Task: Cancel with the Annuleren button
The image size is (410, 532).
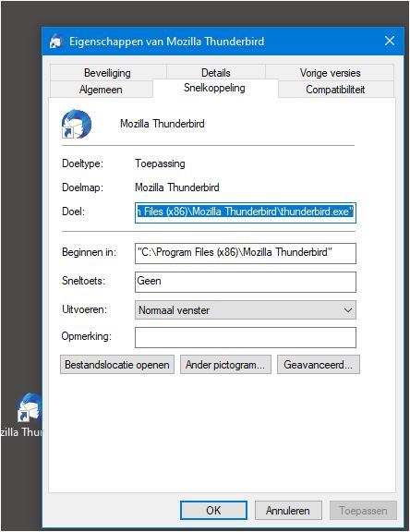Action: pyautogui.click(x=288, y=510)
